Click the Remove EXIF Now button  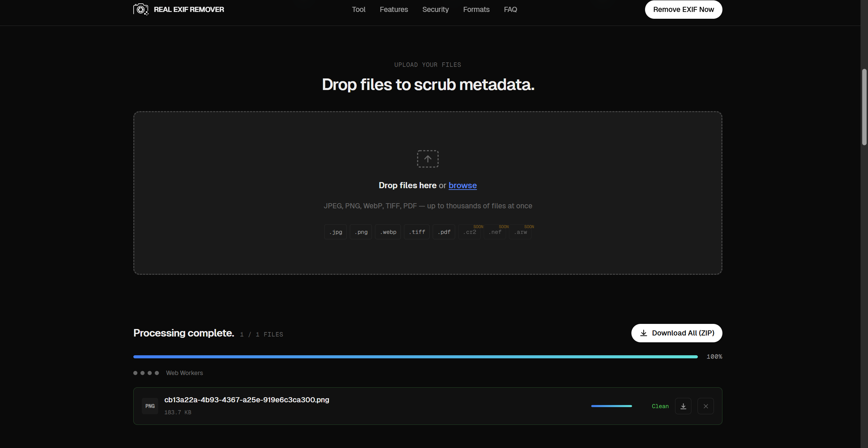coord(683,10)
